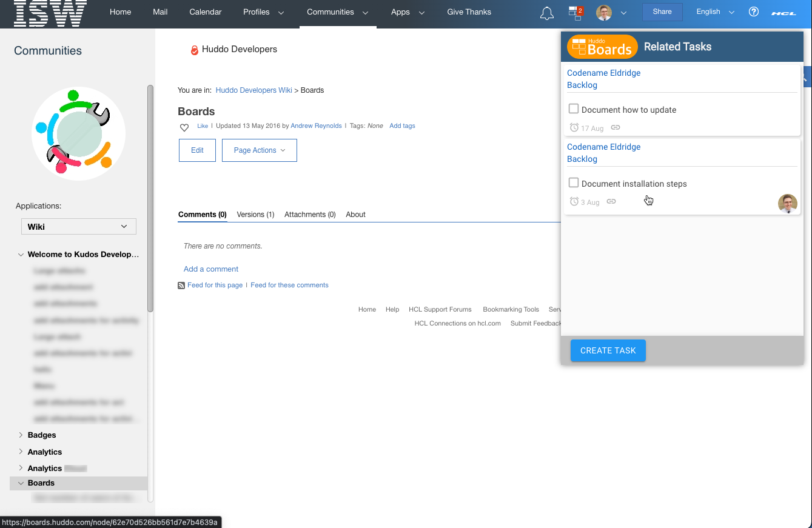812x528 pixels.
Task: Check the Document installation steps task
Action: coord(574,183)
